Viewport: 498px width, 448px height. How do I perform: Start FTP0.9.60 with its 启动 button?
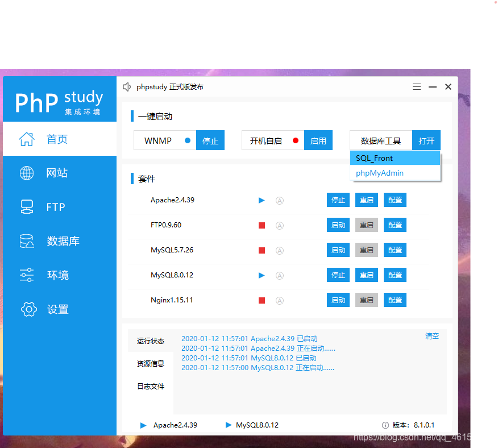(x=338, y=225)
